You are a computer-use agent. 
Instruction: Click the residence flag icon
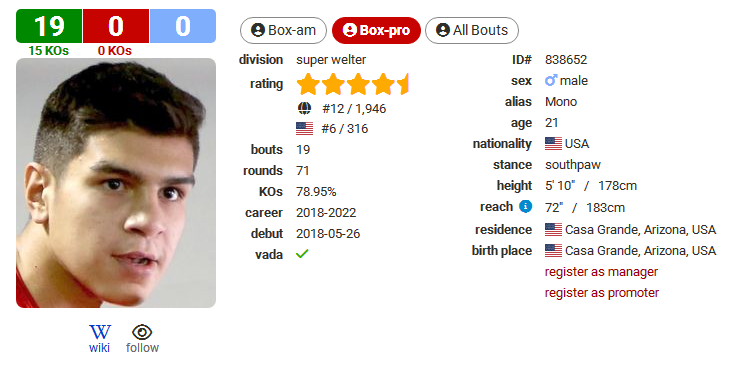coord(553,230)
